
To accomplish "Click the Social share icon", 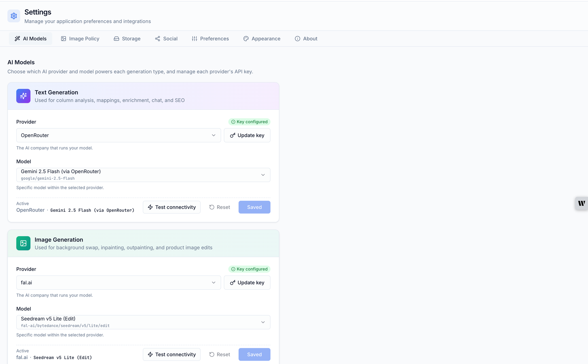I will tap(157, 39).
